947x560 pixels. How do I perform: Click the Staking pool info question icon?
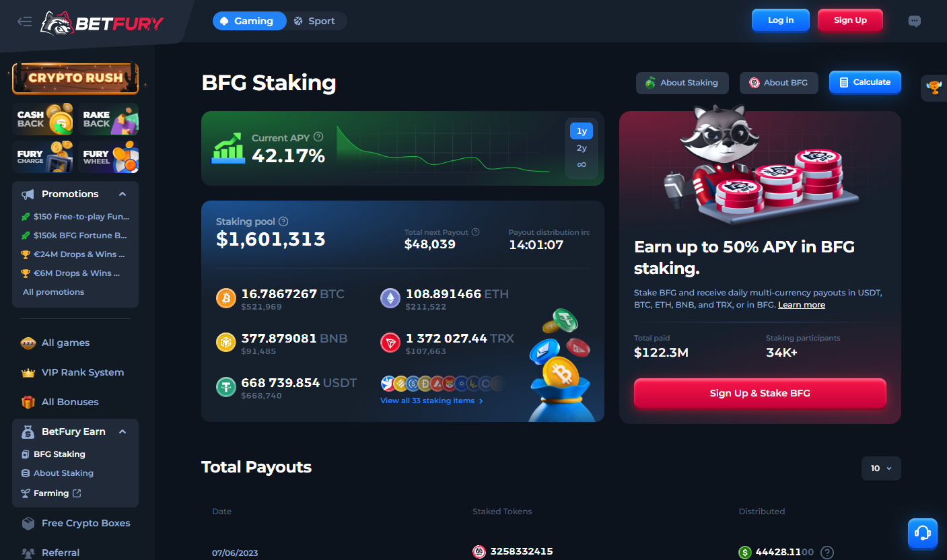(x=283, y=221)
